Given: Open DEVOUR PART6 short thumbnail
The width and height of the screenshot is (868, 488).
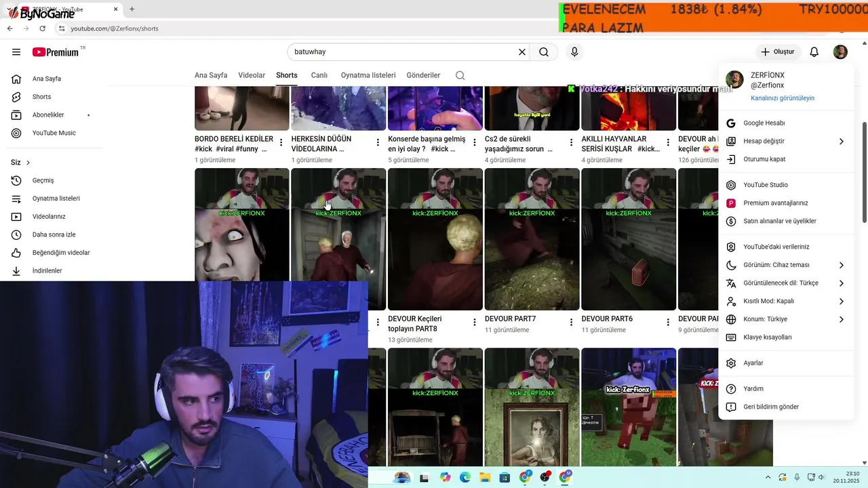Looking at the screenshot, I should (x=629, y=239).
